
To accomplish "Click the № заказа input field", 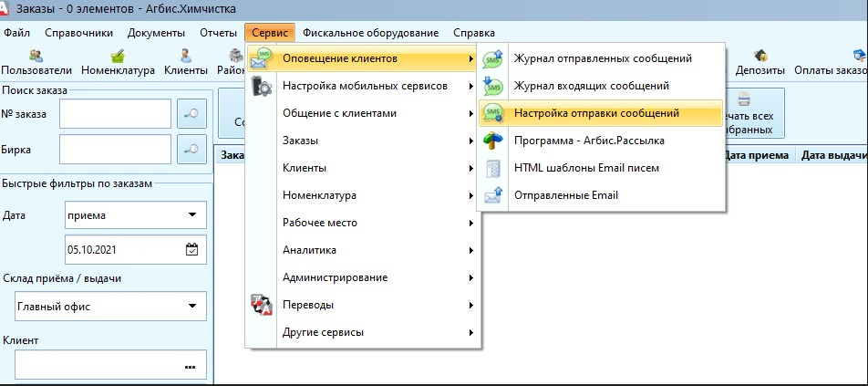I will 115,113.
